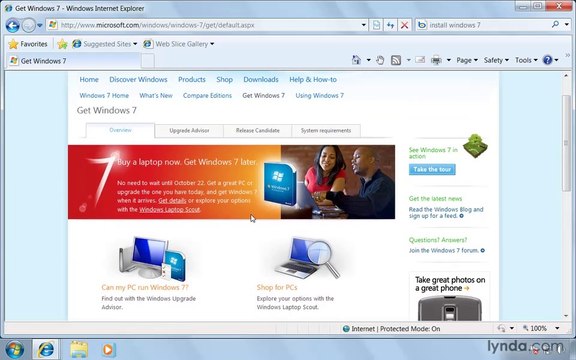The width and height of the screenshot is (576, 360).
Task: Open the Windows Start orb
Action: (15, 350)
